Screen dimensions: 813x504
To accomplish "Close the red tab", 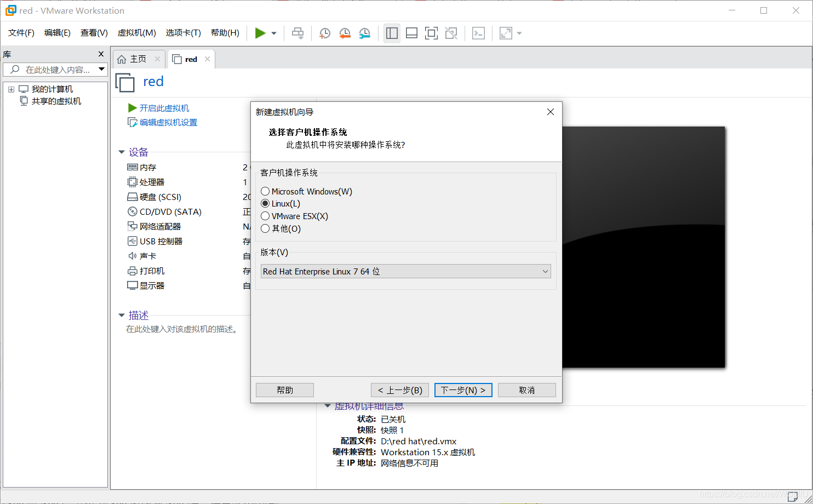I will click(207, 59).
